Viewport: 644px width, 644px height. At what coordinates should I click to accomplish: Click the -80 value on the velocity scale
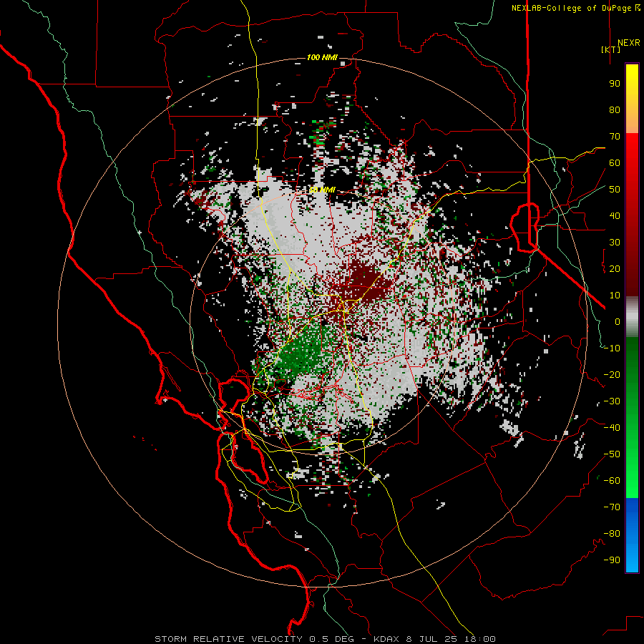(x=612, y=534)
